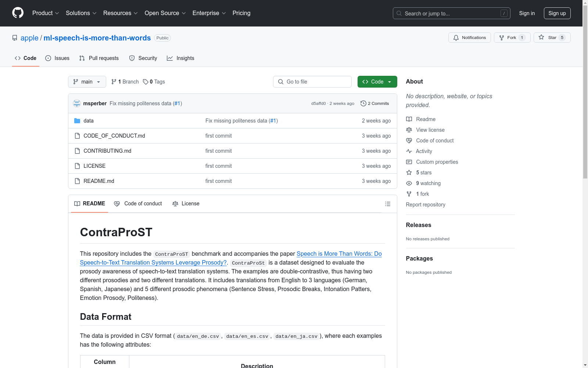Switch to the Insights tab
Image resolution: width=588 pixels, height=368 pixels.
(180, 58)
